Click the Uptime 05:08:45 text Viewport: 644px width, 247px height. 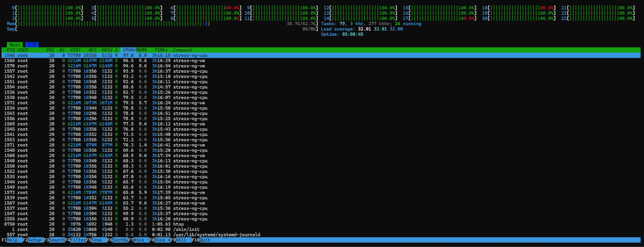[x=342, y=34]
